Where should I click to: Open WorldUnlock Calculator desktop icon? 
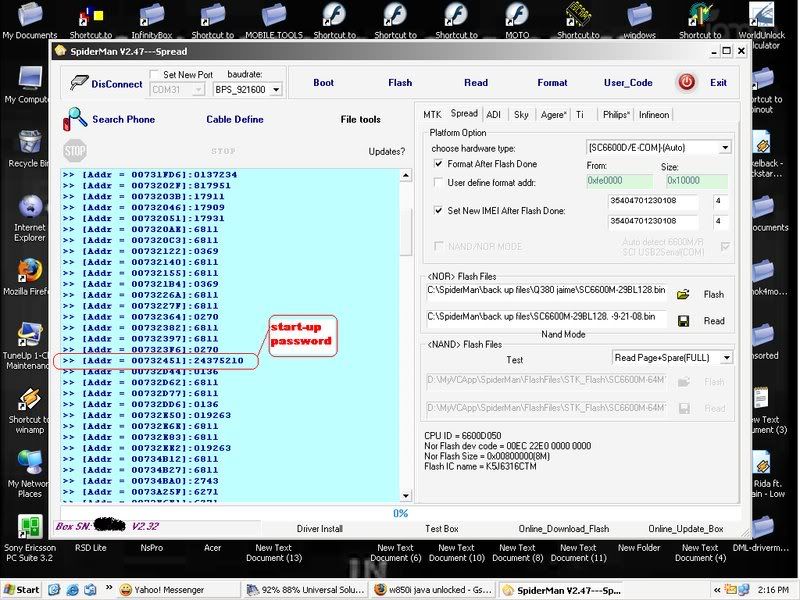(x=761, y=26)
